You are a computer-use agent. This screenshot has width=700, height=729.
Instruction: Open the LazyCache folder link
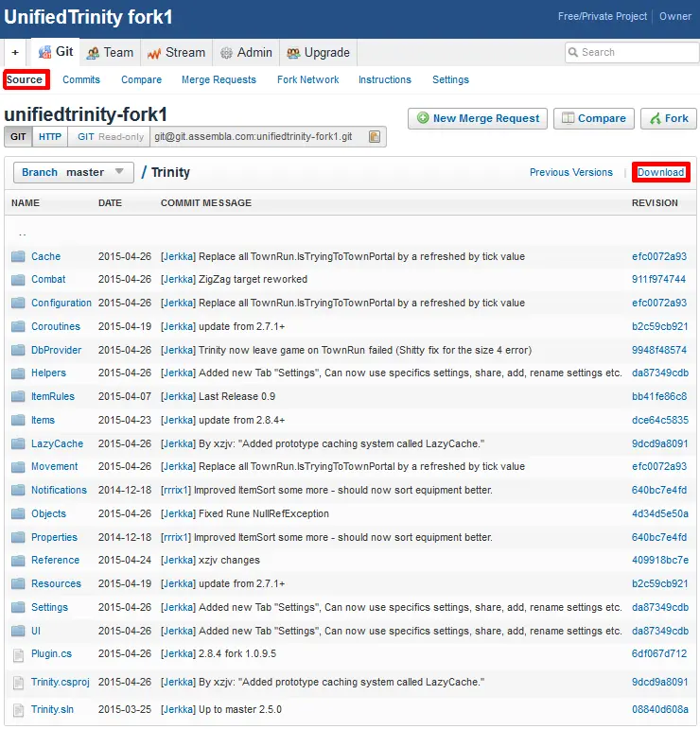click(x=57, y=444)
